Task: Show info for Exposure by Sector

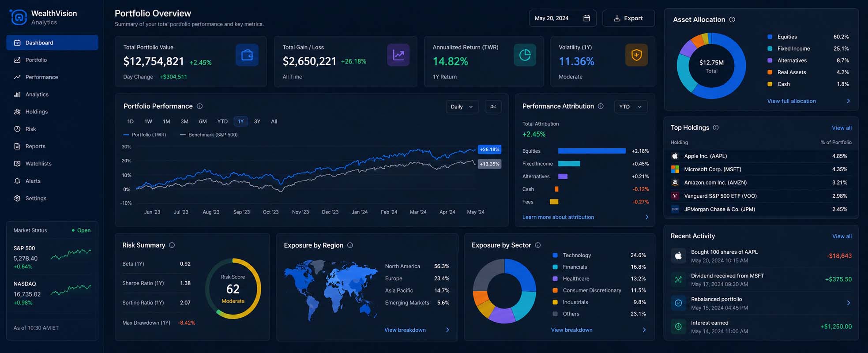Action: click(x=538, y=245)
